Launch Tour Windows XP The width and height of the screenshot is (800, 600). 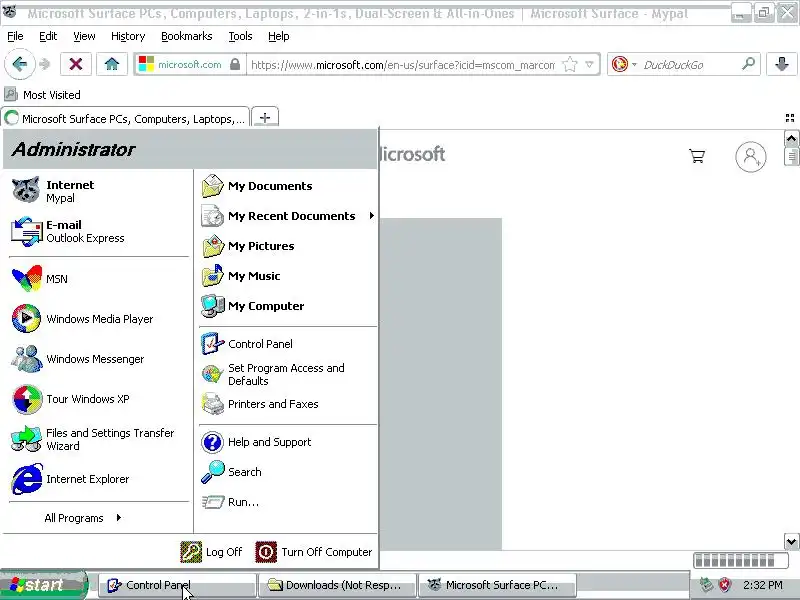coord(99,399)
